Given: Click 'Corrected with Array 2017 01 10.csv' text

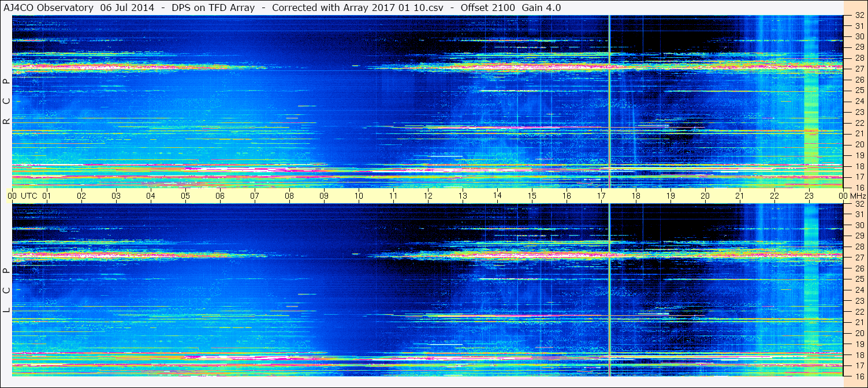Looking at the screenshot, I should (357, 8).
